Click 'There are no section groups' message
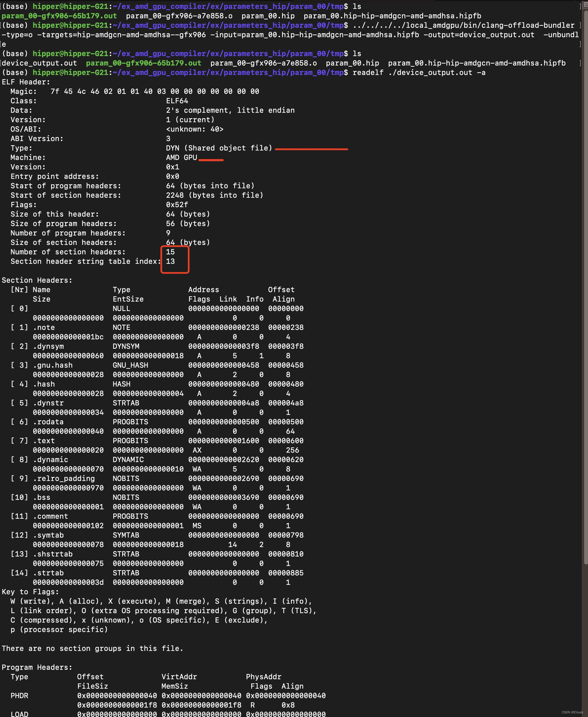The width and height of the screenshot is (588, 717). coord(92,649)
